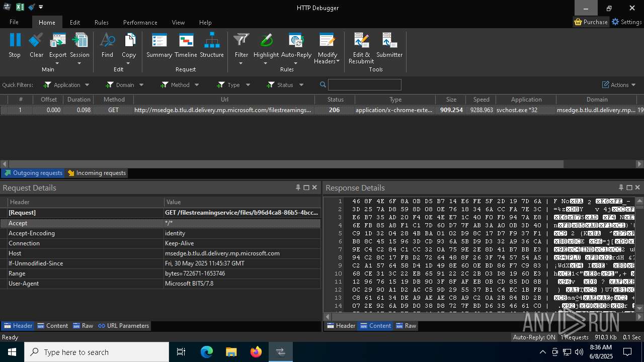The width and height of the screenshot is (644, 362).
Task: Click the Copy icon
Action: 129,41
